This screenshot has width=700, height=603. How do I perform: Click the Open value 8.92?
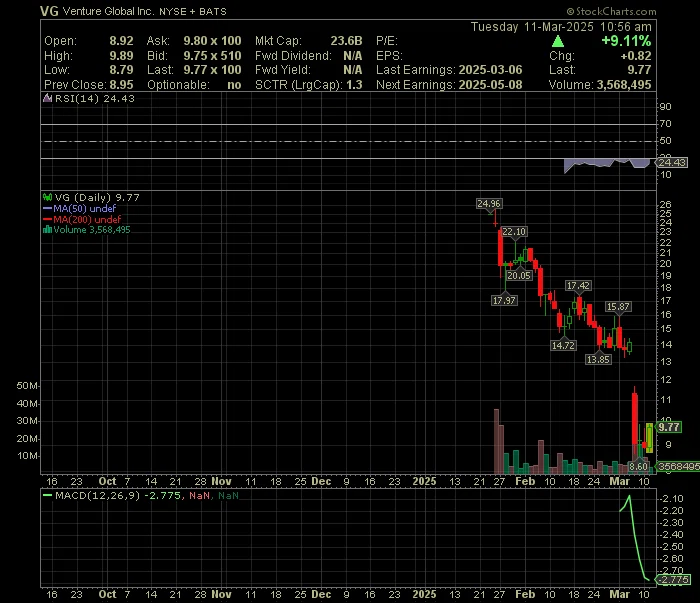(121, 41)
